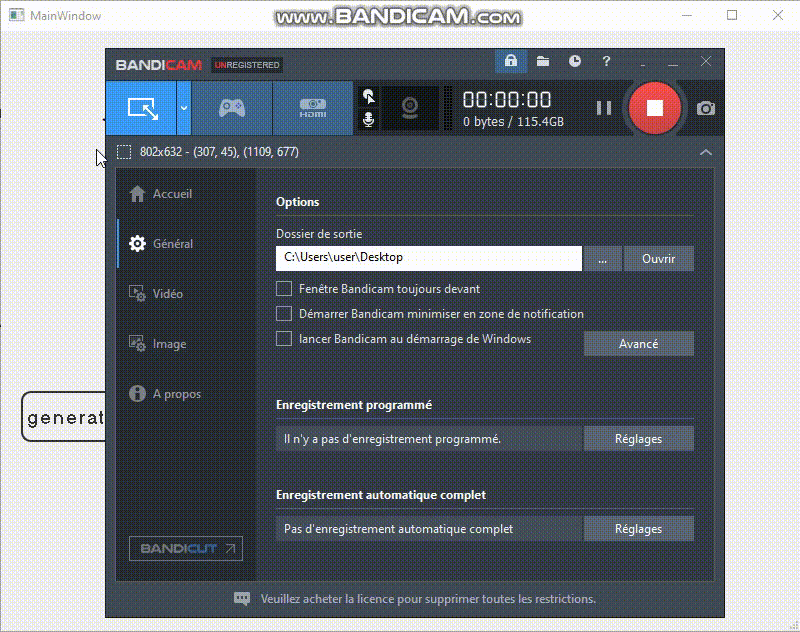Image resolution: width=800 pixels, height=632 pixels.
Task: Open the A propos tab
Action: point(186,394)
